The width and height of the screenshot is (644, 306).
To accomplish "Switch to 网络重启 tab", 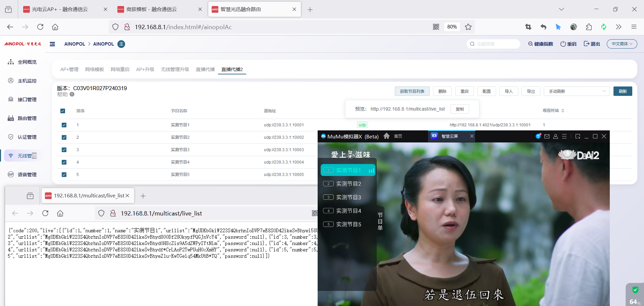I will [120, 69].
